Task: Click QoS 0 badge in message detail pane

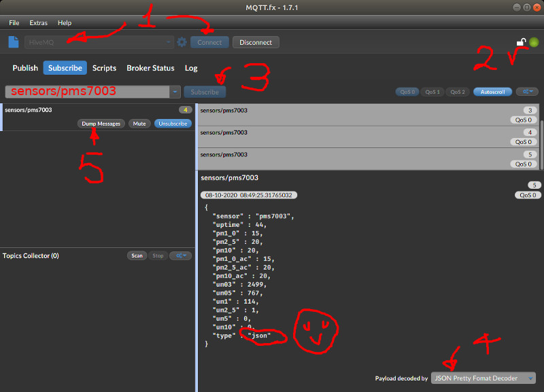Action: [x=528, y=195]
